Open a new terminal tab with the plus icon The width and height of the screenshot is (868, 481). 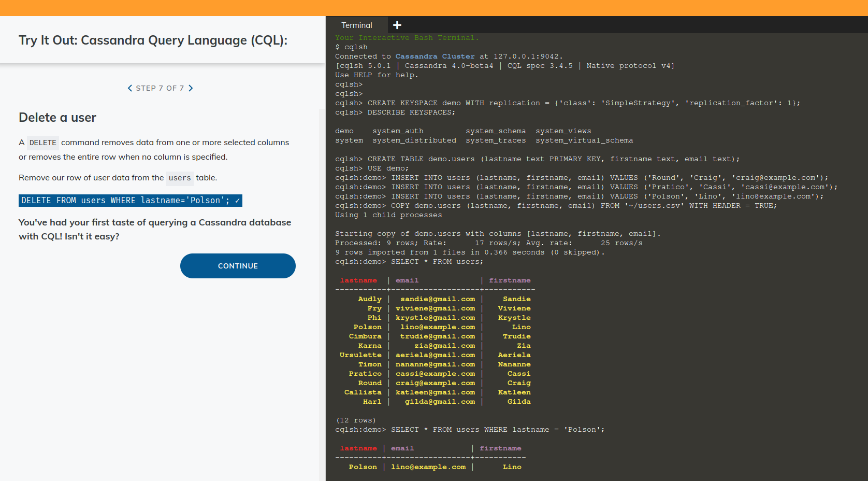[397, 24]
